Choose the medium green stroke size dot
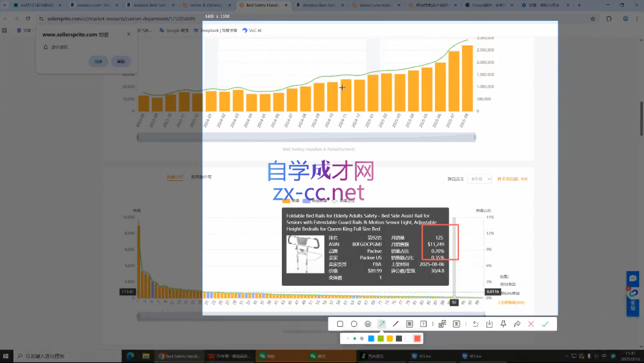Screen dimensions: 644x363 coord(355,338)
